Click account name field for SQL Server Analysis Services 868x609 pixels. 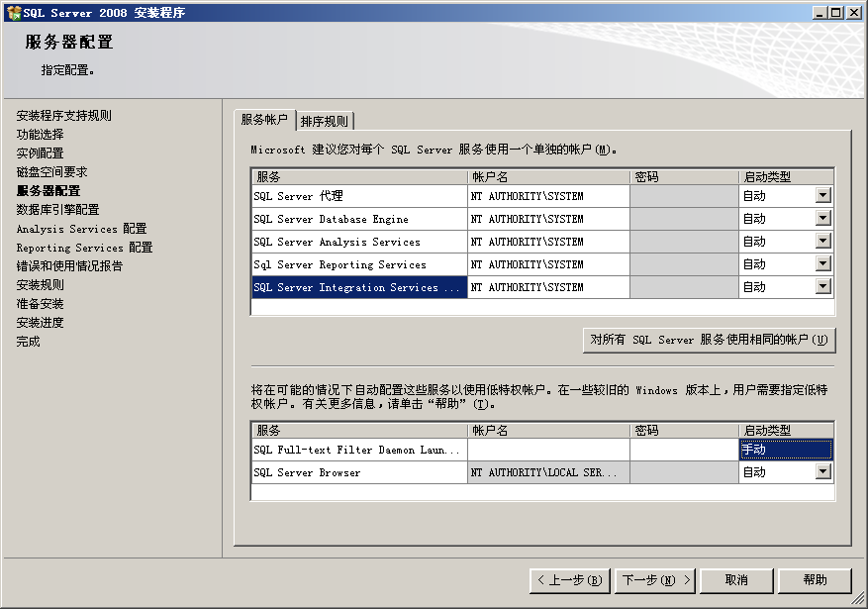pyautogui.click(x=548, y=242)
